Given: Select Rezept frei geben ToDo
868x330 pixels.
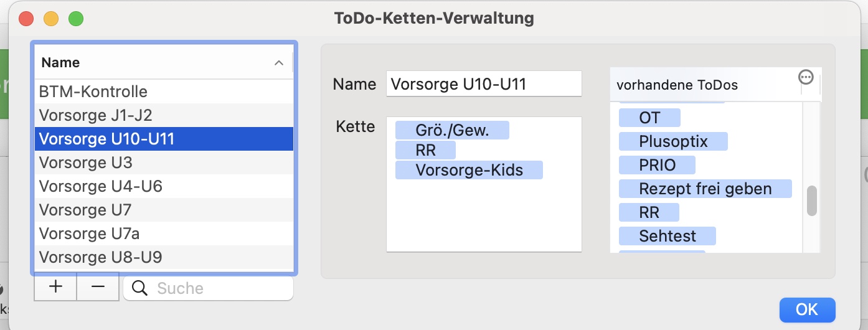Looking at the screenshot, I should pos(705,189).
